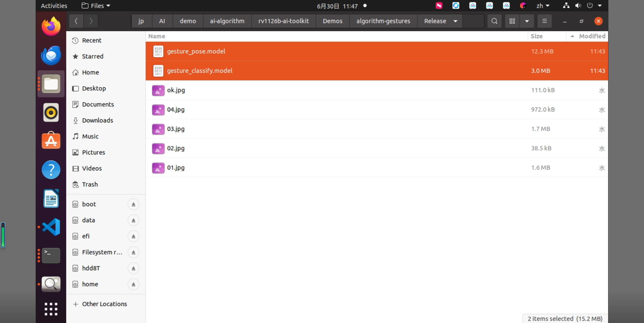Navigate to algorithm-gestures breadcrumb folder
Screen dimensions: 644x323
coord(383,21)
